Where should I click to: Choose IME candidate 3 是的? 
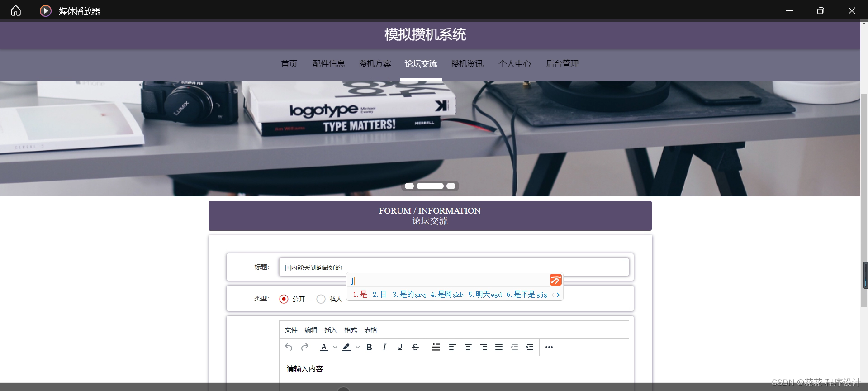click(x=409, y=295)
